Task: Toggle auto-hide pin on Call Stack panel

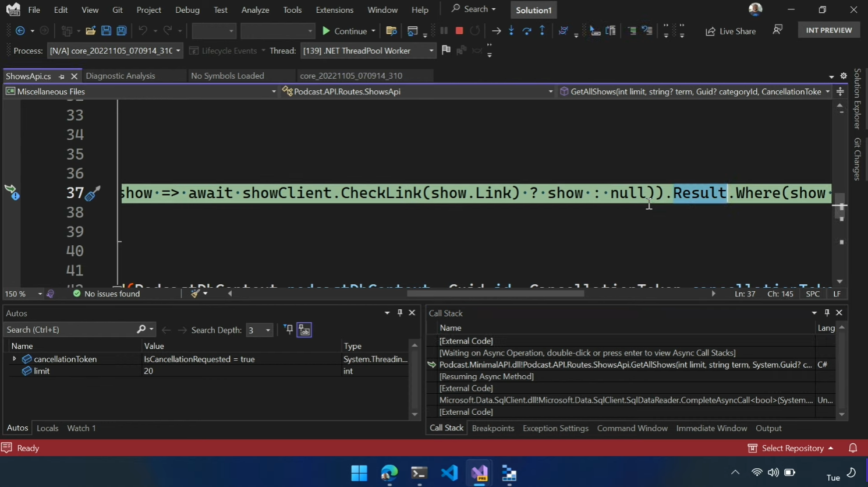Action: 827,313
